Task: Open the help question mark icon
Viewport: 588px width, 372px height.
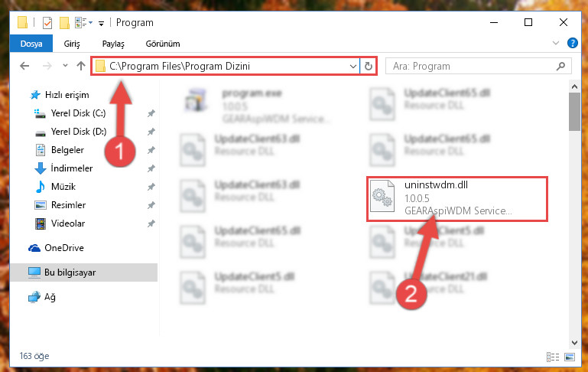Action: (572, 43)
